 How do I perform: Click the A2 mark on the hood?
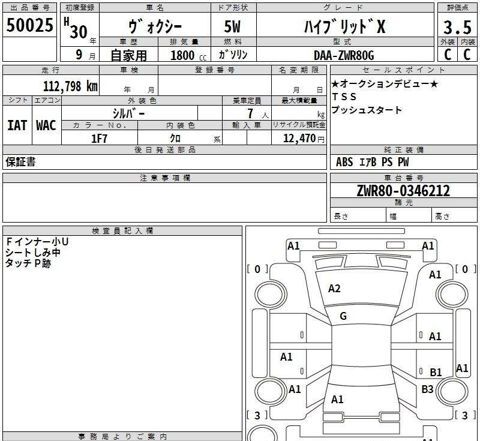pos(334,288)
